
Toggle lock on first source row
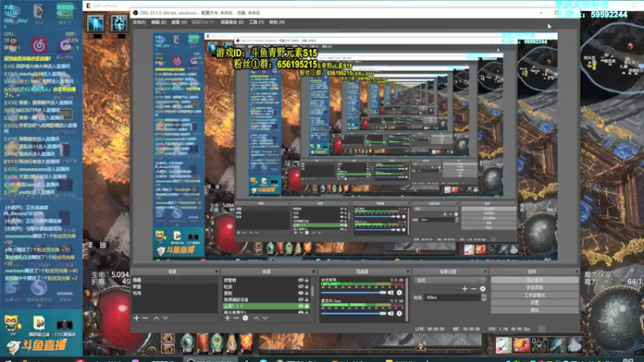point(307,280)
